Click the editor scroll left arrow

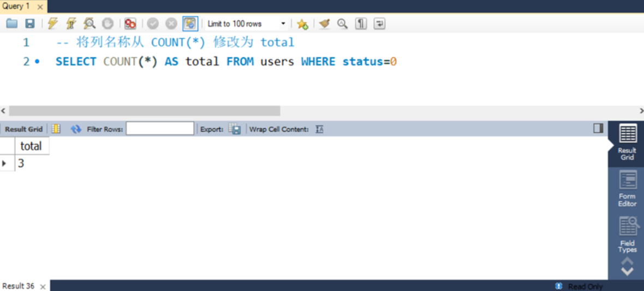click(3, 111)
